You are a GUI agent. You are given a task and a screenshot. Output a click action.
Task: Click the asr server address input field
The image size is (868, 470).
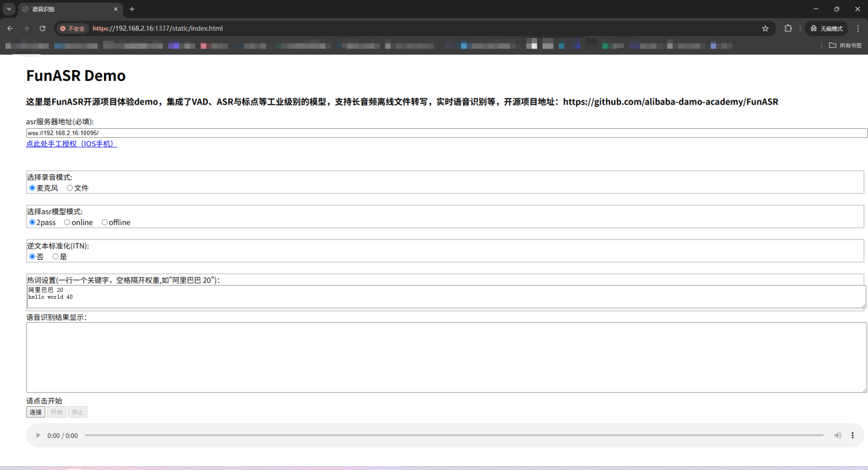[226, 133]
